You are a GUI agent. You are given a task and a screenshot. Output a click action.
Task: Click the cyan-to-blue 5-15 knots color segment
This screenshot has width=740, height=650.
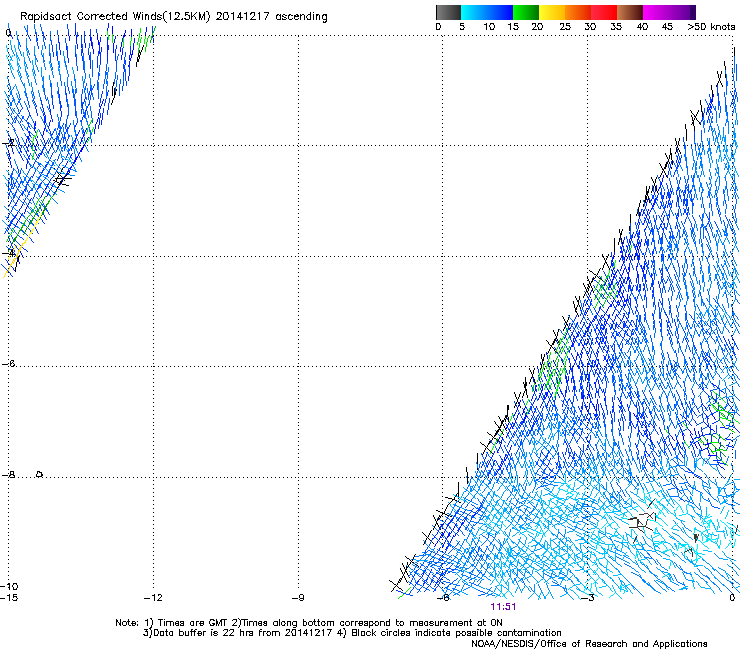click(487, 12)
